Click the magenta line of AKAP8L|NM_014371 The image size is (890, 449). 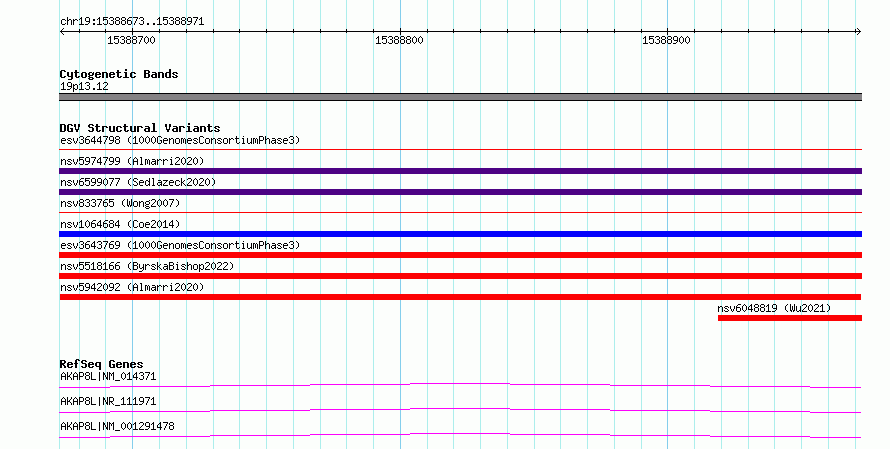pos(460,385)
